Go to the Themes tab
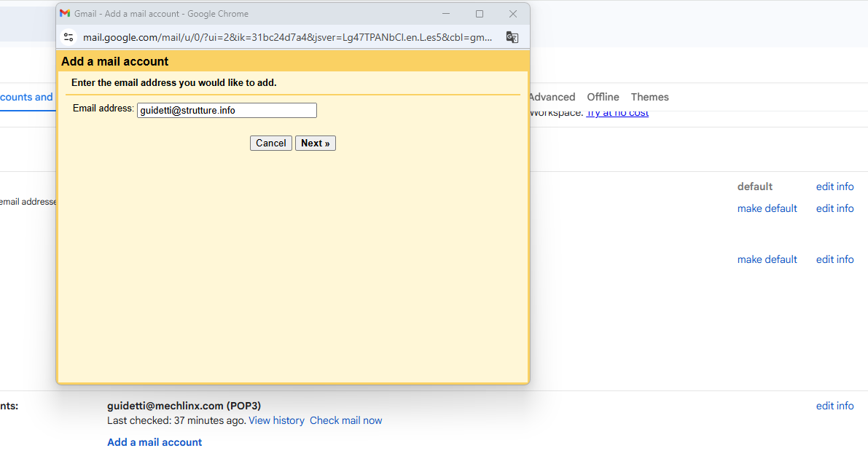 pyautogui.click(x=649, y=97)
